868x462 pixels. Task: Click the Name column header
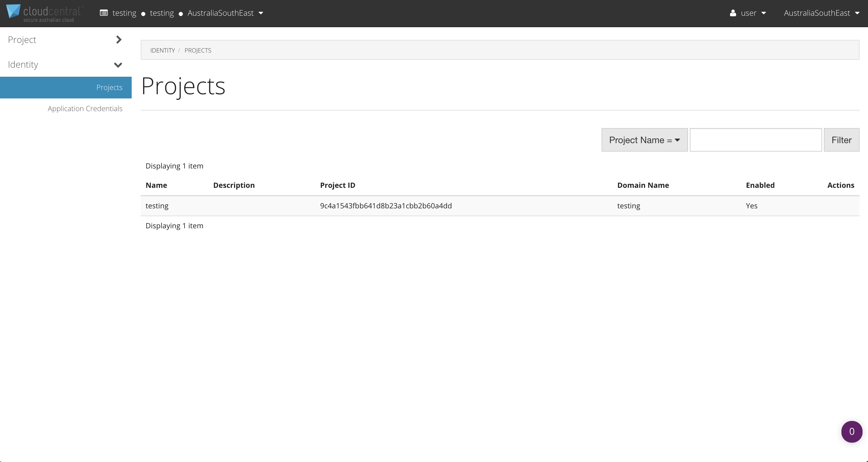(x=156, y=185)
